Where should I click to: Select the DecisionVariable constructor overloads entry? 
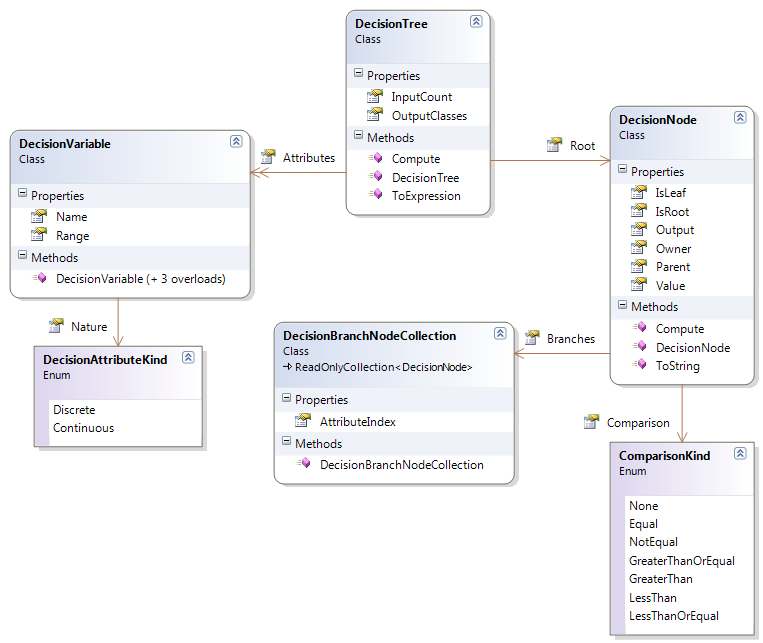coord(141,279)
